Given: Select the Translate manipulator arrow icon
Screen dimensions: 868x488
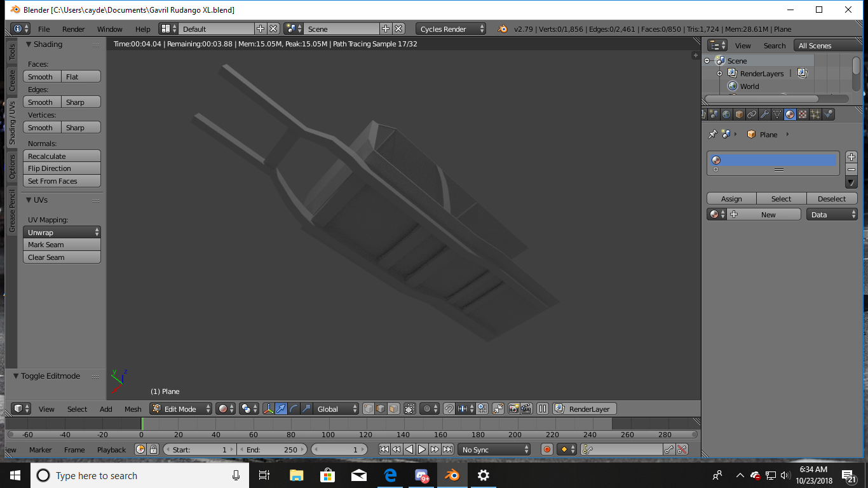Looking at the screenshot, I should point(281,409).
